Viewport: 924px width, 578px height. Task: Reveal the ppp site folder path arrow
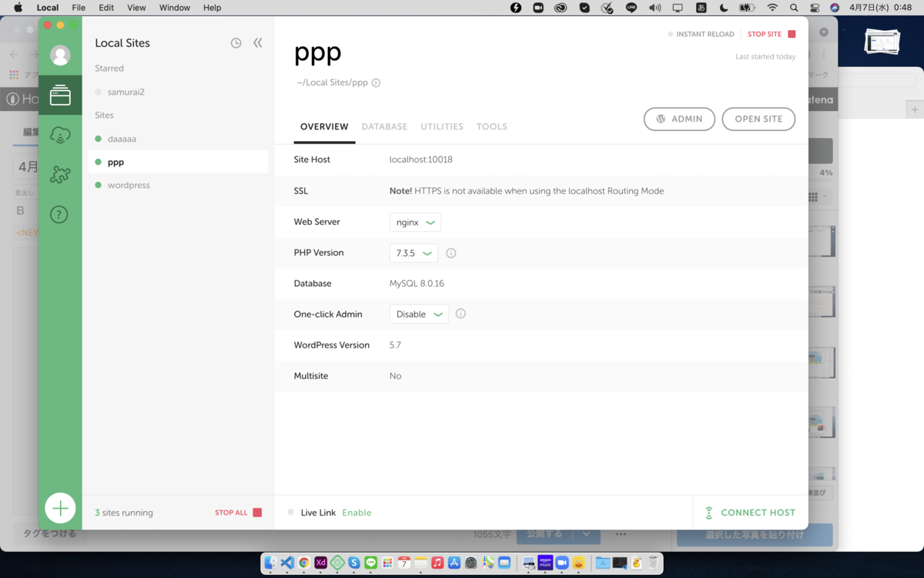[376, 83]
